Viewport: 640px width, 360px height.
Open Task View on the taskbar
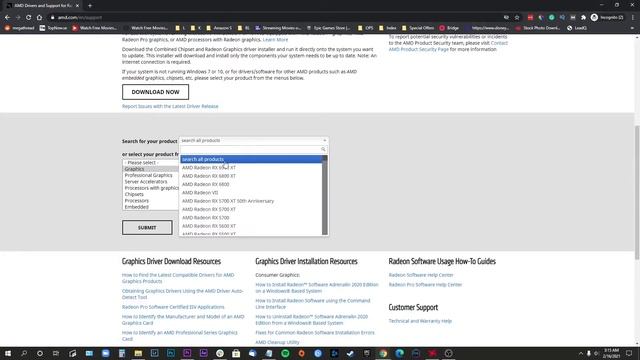pyautogui.click(x=56, y=353)
